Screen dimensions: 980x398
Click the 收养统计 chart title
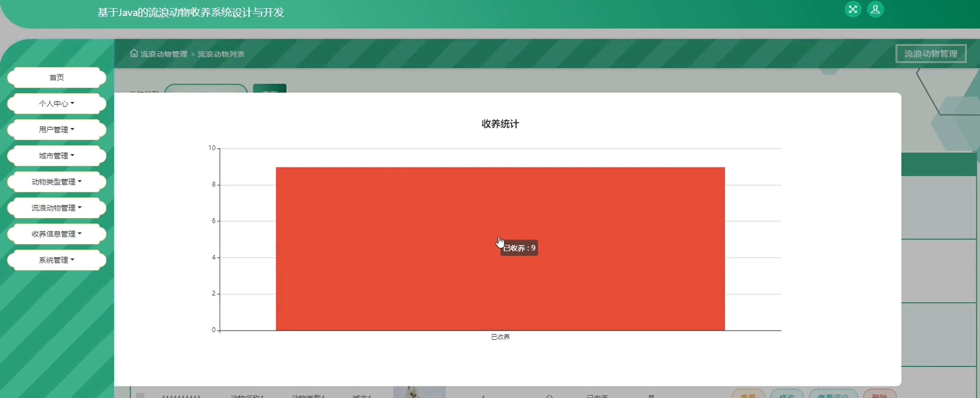pyautogui.click(x=500, y=124)
